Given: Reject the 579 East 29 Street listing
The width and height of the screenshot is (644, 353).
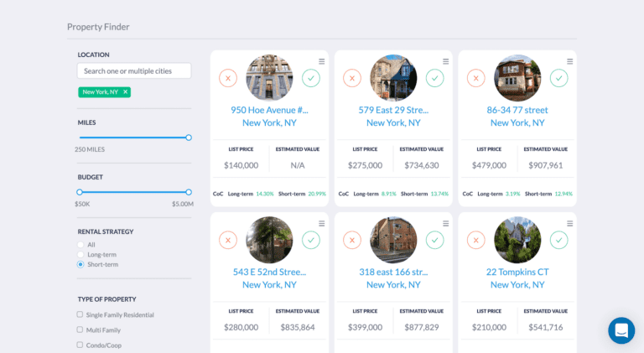Looking at the screenshot, I should [352, 78].
